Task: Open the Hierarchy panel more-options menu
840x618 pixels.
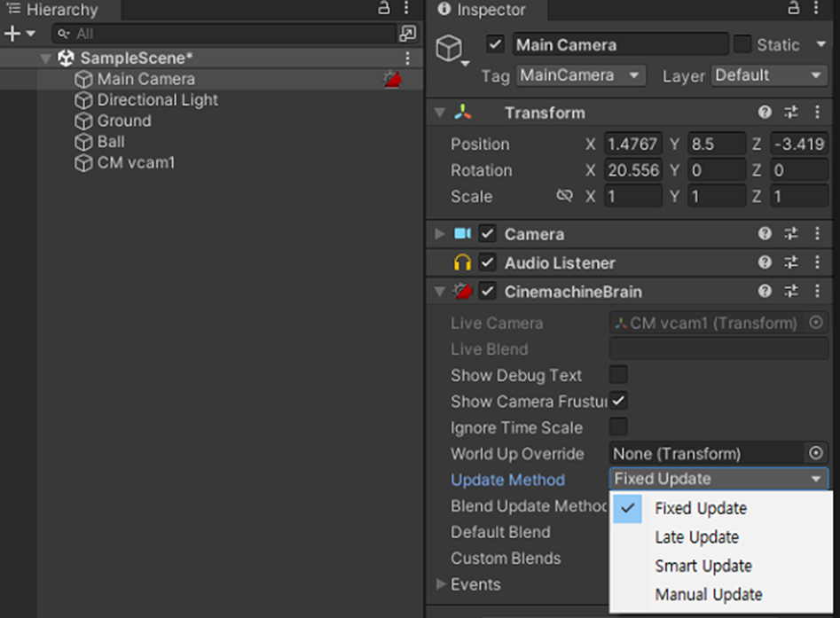Action: click(406, 8)
